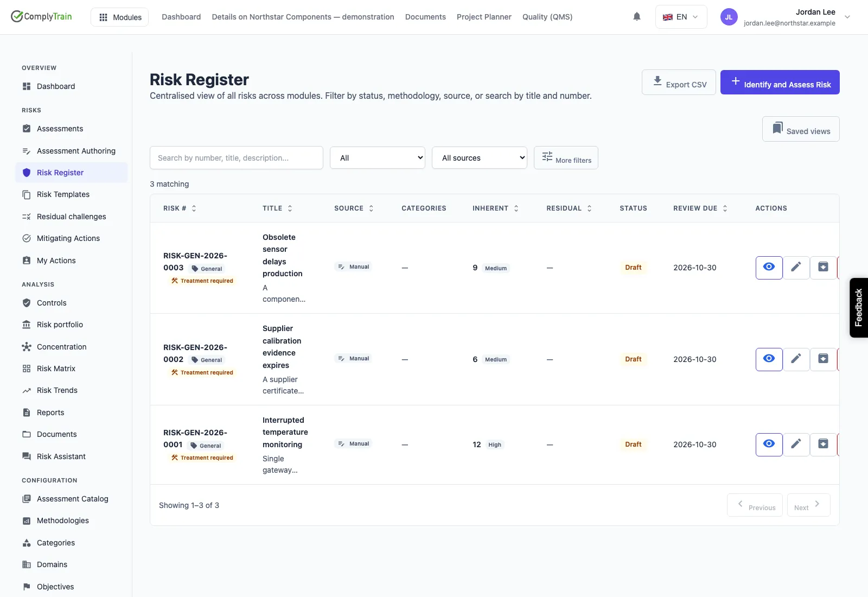Edit the Obsolete sensor delays production risk
The width and height of the screenshot is (868, 597).
(796, 268)
